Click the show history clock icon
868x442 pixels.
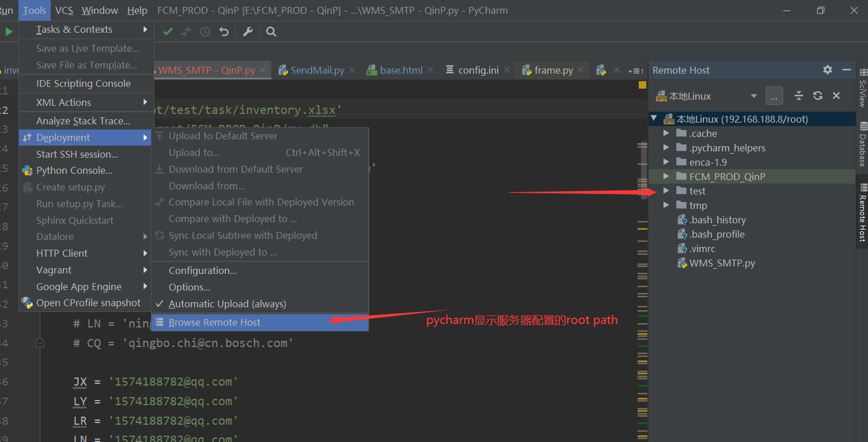tap(205, 32)
